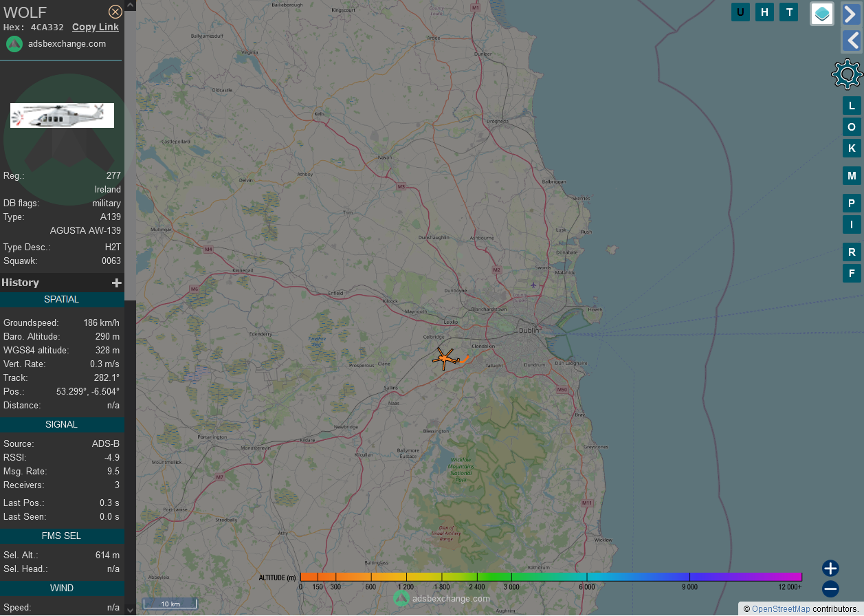Toggle the F map button

pos(852,274)
